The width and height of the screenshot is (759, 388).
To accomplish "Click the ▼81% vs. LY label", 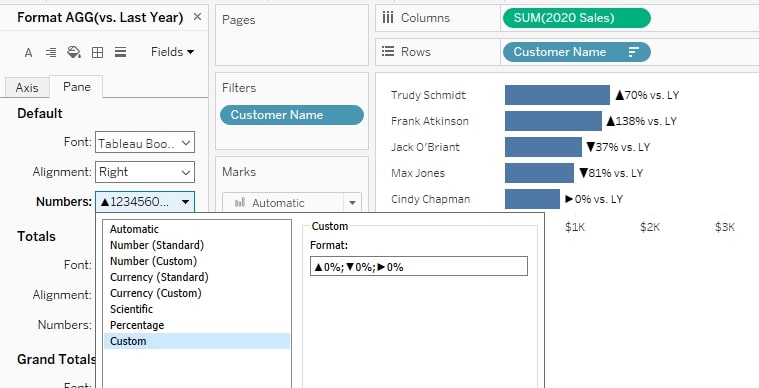I will [x=611, y=173].
